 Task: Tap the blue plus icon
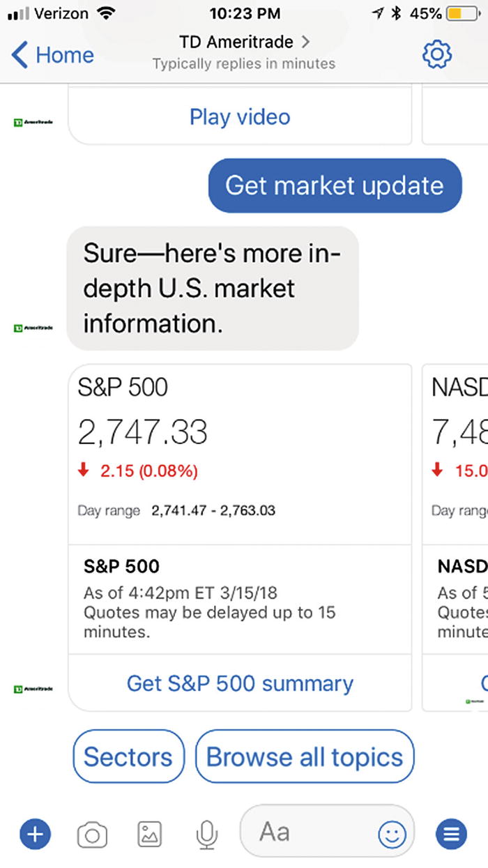[36, 833]
